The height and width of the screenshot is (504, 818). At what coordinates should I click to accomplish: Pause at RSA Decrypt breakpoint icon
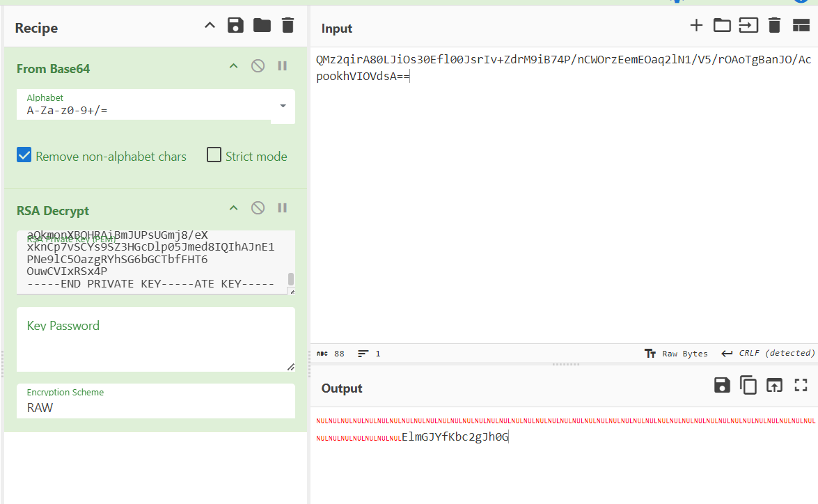click(x=282, y=208)
